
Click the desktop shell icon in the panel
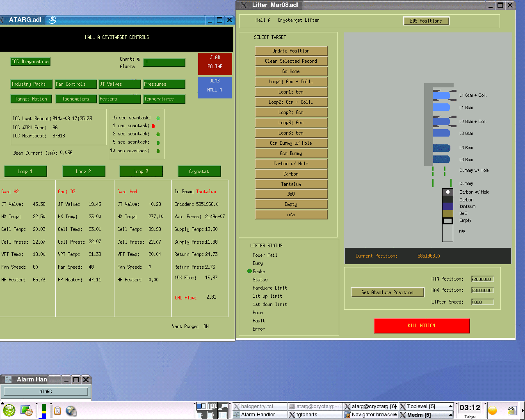(27, 411)
